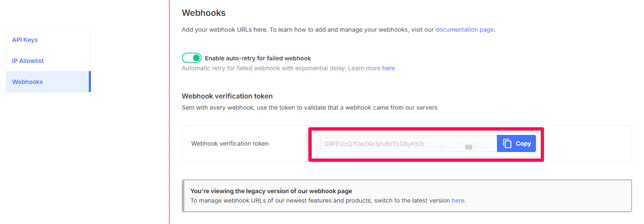The height and width of the screenshot is (224, 644).
Task: Click the bold "Webhook verification token" section heading
Action: tap(227, 96)
